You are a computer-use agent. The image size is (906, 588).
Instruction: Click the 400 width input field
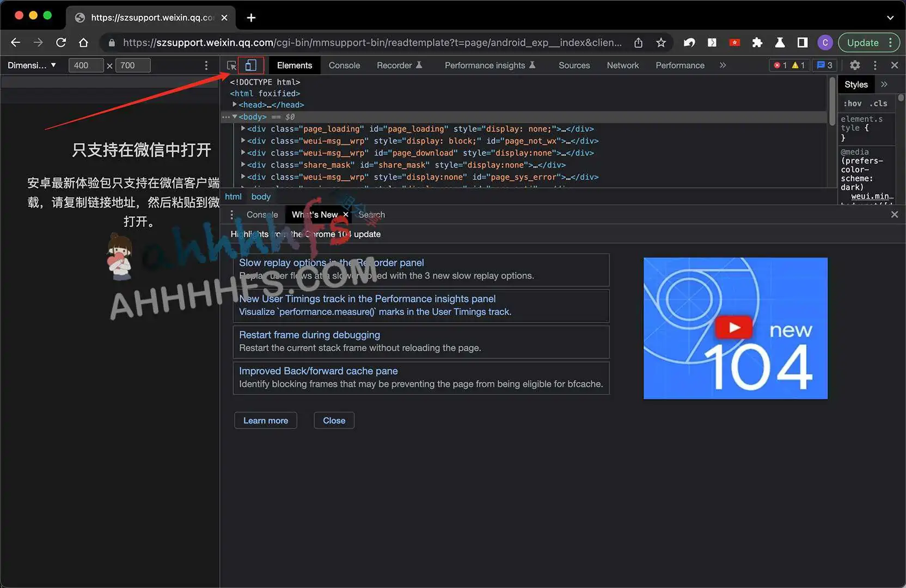(85, 65)
